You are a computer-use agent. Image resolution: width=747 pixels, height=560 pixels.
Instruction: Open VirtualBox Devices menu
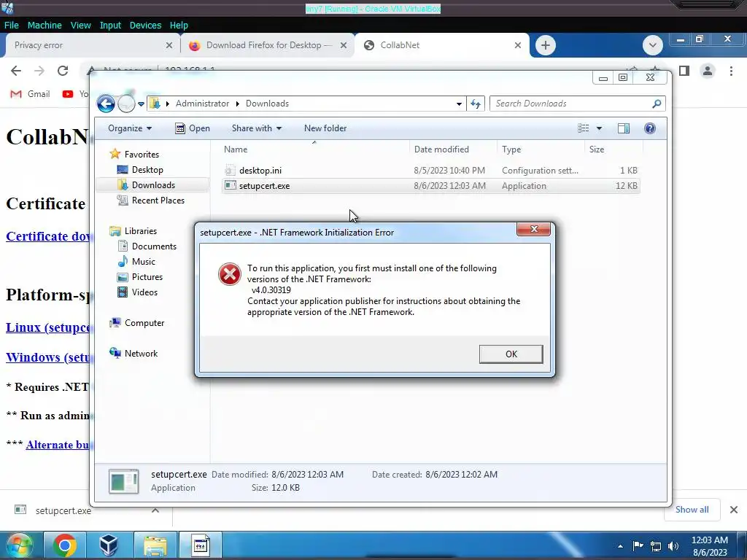[x=145, y=26]
